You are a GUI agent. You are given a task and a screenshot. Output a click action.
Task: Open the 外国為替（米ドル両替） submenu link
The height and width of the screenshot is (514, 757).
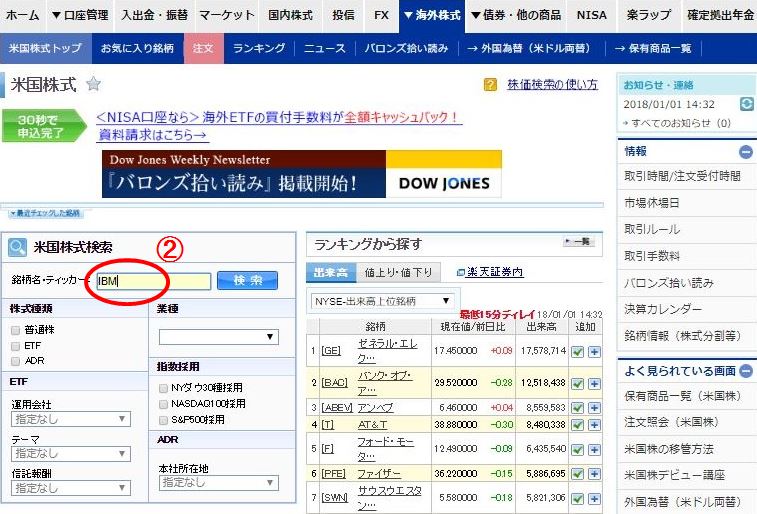(529, 48)
